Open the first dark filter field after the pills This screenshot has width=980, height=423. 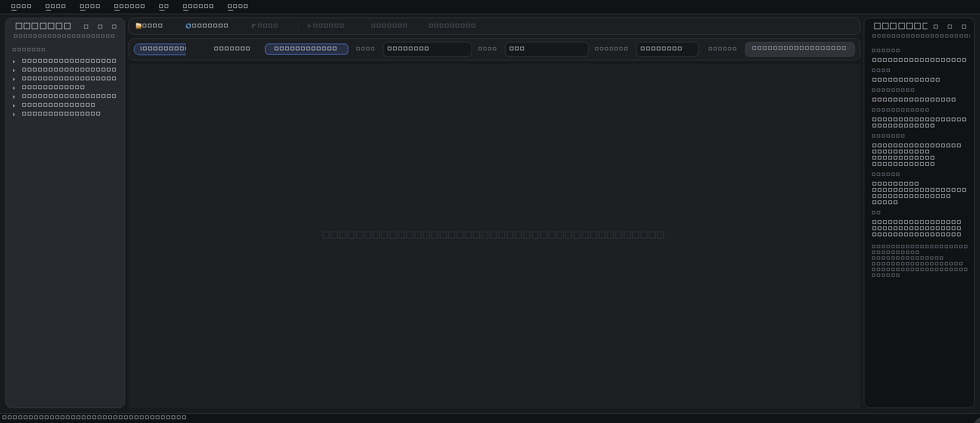coord(427,49)
